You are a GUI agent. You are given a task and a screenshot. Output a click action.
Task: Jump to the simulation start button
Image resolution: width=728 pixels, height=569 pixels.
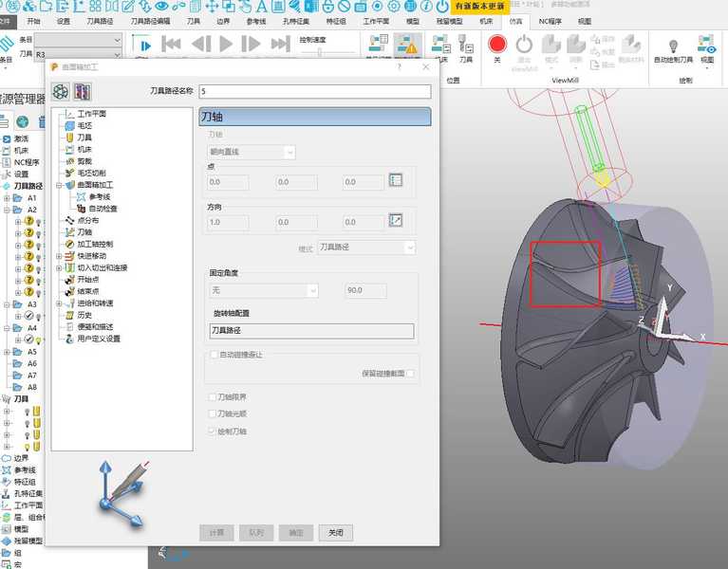pos(172,44)
